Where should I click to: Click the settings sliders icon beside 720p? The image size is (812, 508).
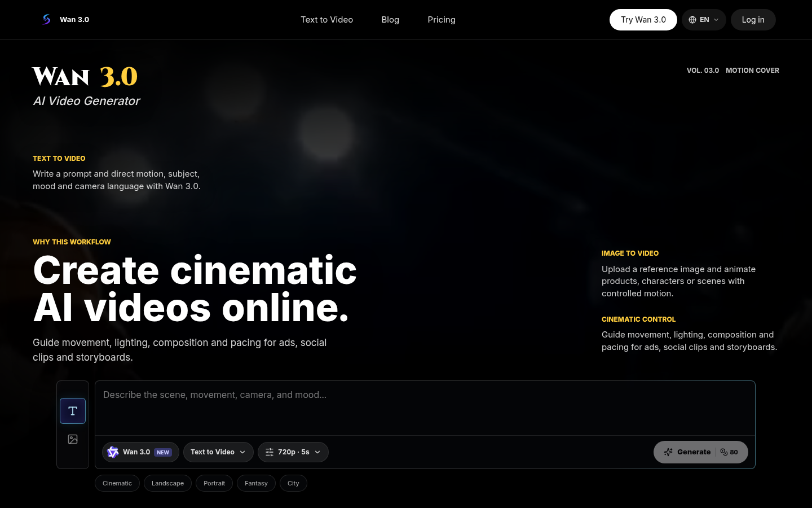[x=270, y=452]
